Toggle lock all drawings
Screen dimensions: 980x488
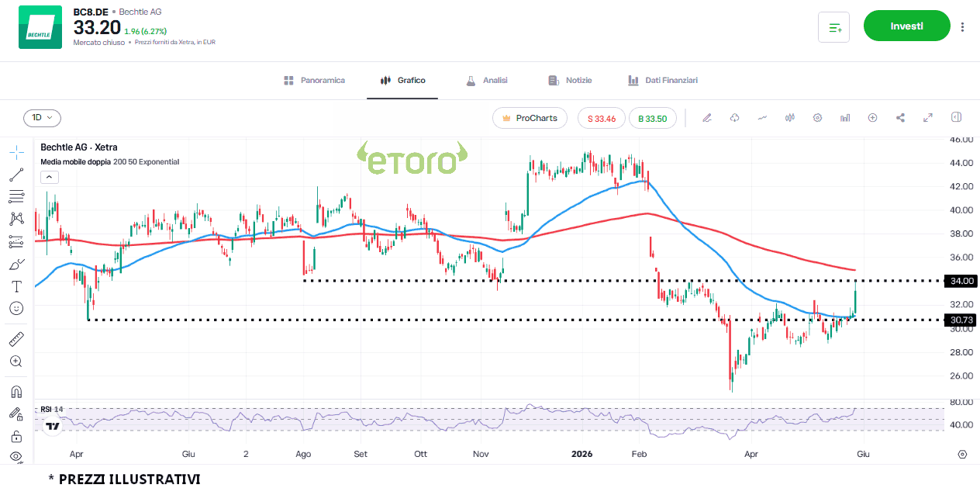pyautogui.click(x=16, y=436)
